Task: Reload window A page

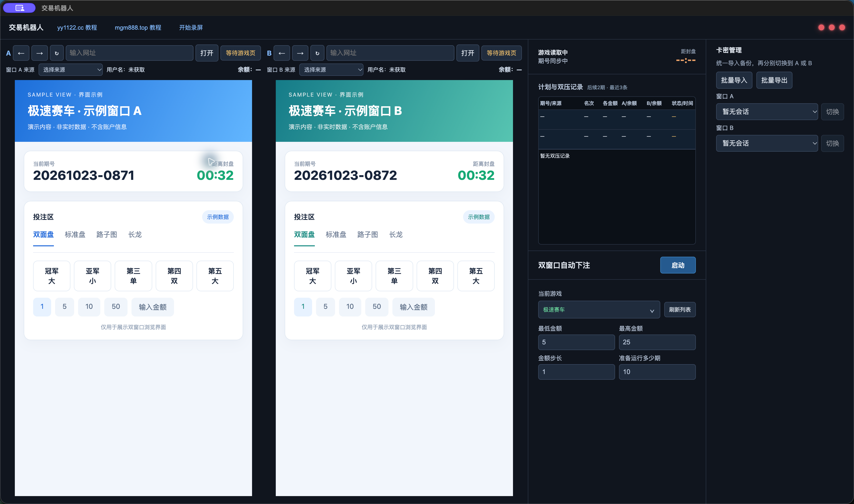Action: point(57,53)
